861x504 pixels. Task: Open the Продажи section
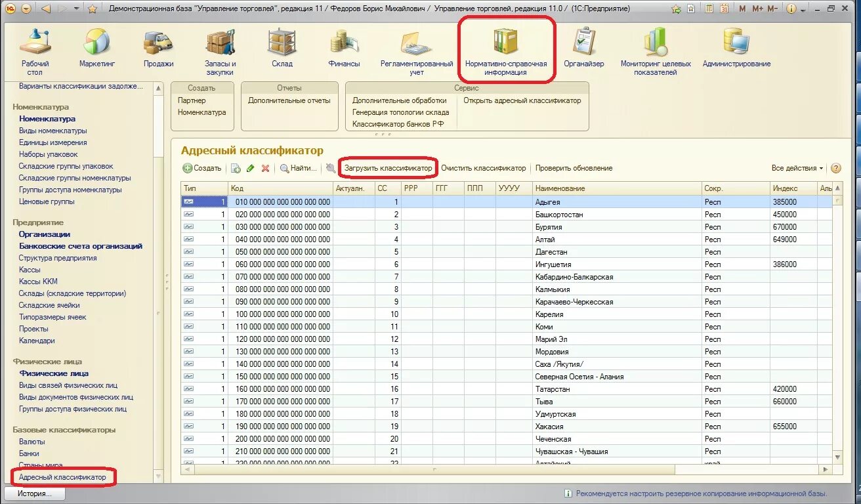tap(158, 49)
